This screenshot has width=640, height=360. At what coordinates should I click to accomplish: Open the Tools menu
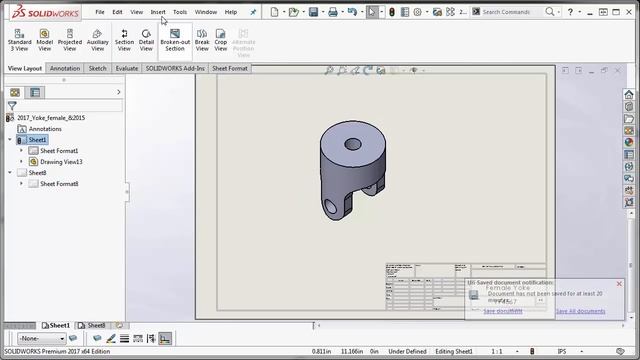[x=180, y=12]
